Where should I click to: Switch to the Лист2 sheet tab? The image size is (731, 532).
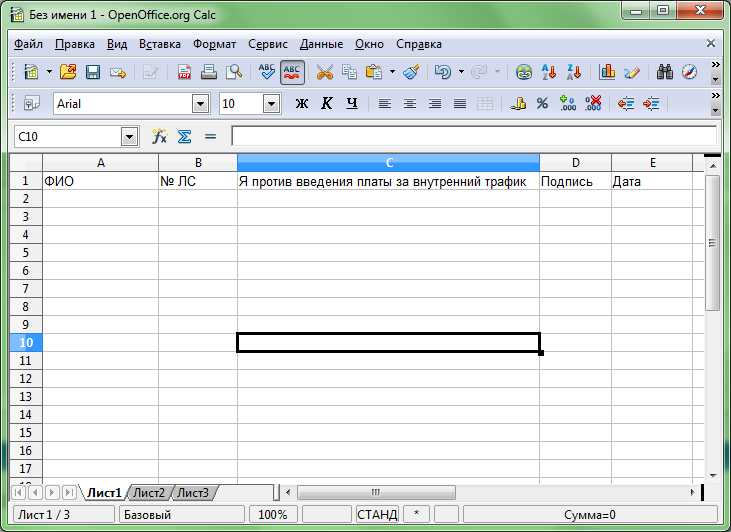(149, 492)
